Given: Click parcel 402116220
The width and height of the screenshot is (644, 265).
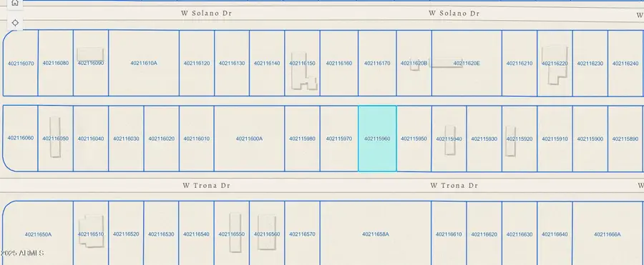Looking at the screenshot, I should point(555,63).
